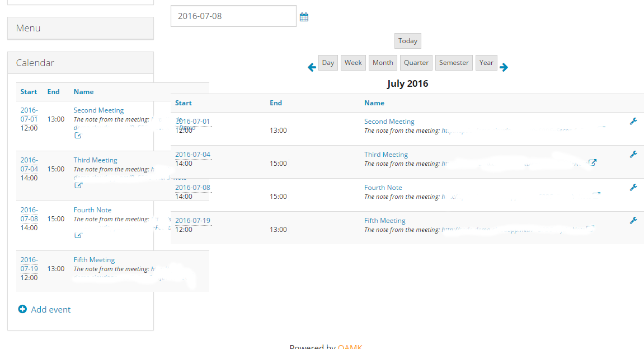
Task: Edit Third Meeting with wrench icon
Action: 633,154
